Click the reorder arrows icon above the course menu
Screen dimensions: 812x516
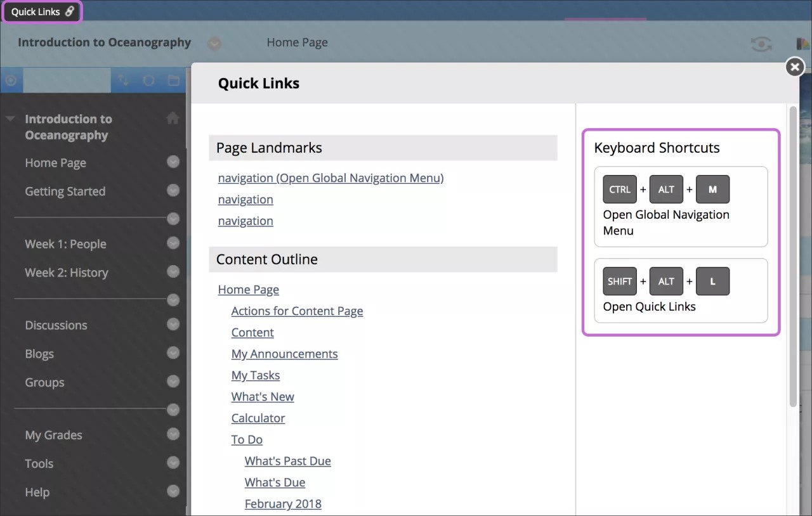123,80
